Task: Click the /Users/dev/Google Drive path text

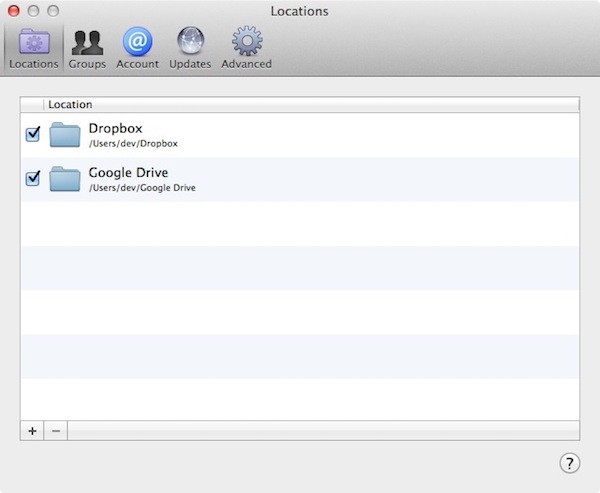Action: pos(142,188)
